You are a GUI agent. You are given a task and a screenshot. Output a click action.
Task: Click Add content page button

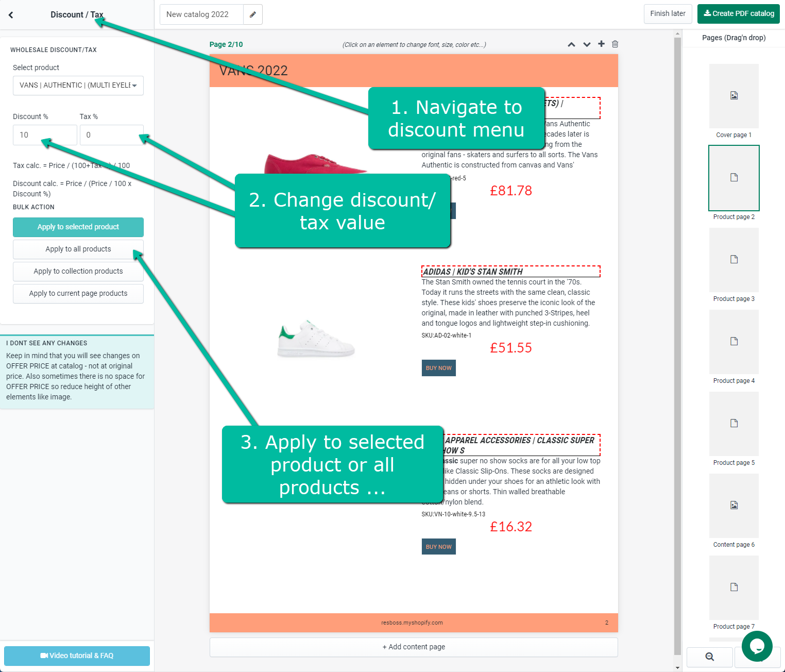[414, 647]
